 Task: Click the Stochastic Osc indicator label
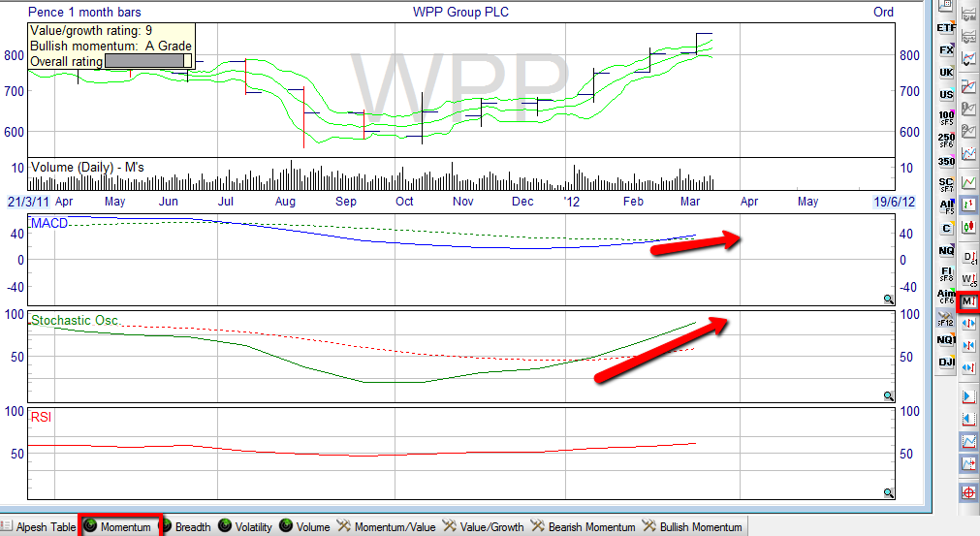pyautogui.click(x=75, y=320)
